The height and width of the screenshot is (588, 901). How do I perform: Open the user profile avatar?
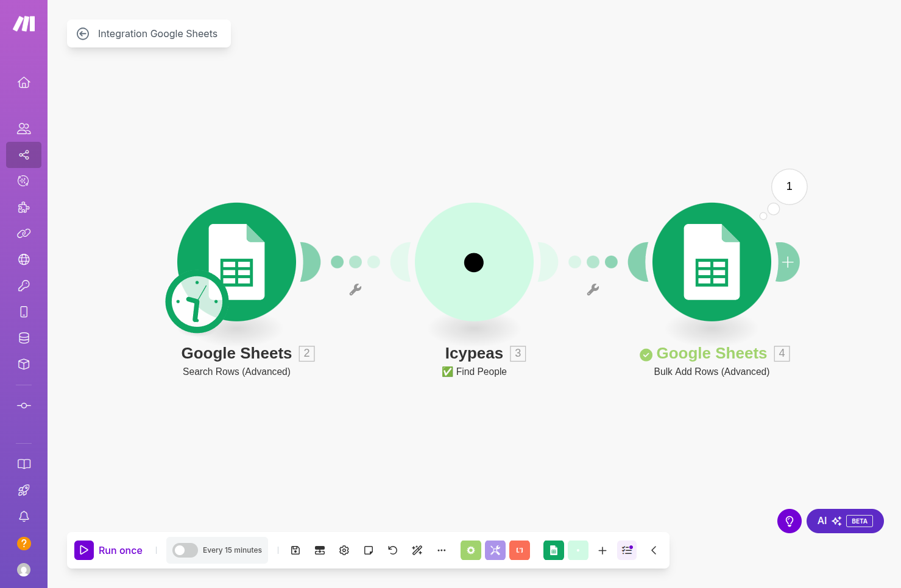pos(24,570)
